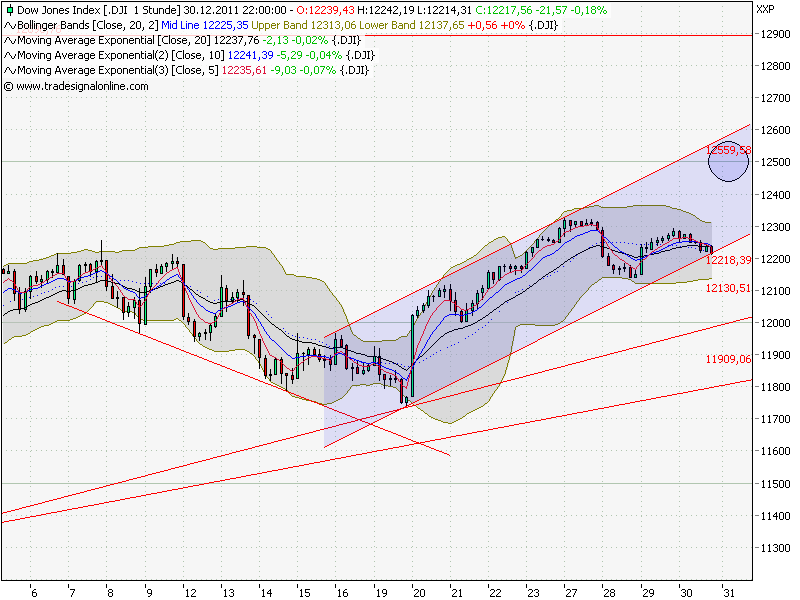Click the Moving Average Exponential(2) curve icon

pos(9,57)
